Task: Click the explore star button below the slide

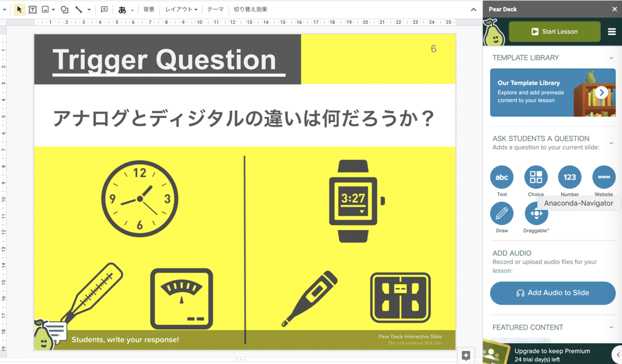Action: 465,355
